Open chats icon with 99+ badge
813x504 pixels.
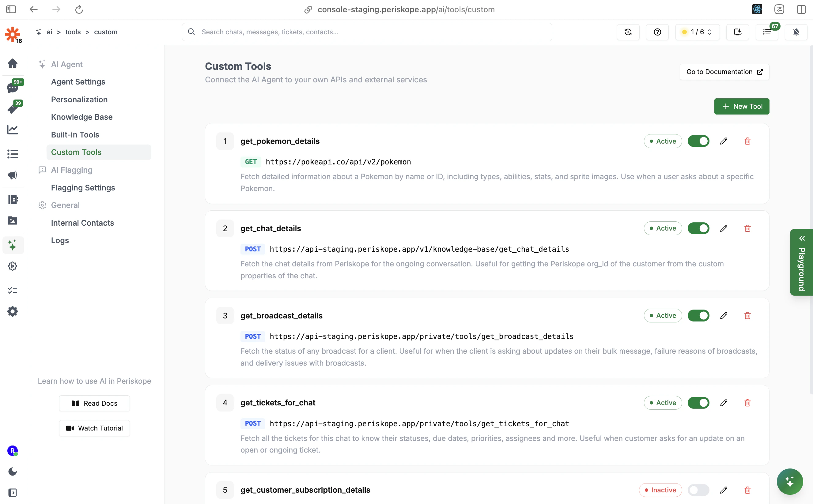[x=13, y=87]
